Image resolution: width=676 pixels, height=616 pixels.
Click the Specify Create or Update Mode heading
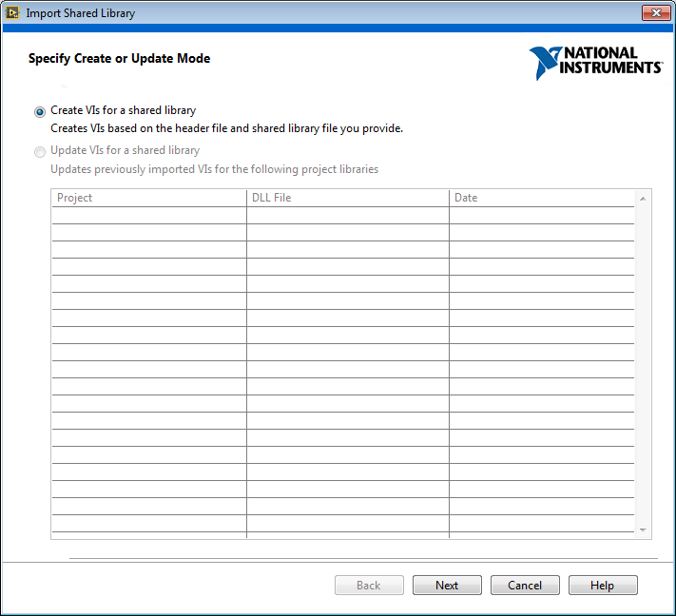[x=120, y=59]
